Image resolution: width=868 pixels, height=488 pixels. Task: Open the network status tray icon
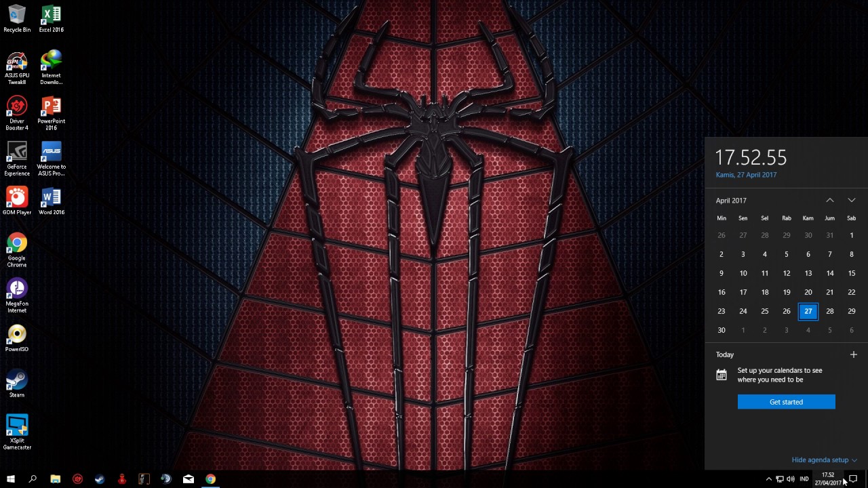coord(780,479)
